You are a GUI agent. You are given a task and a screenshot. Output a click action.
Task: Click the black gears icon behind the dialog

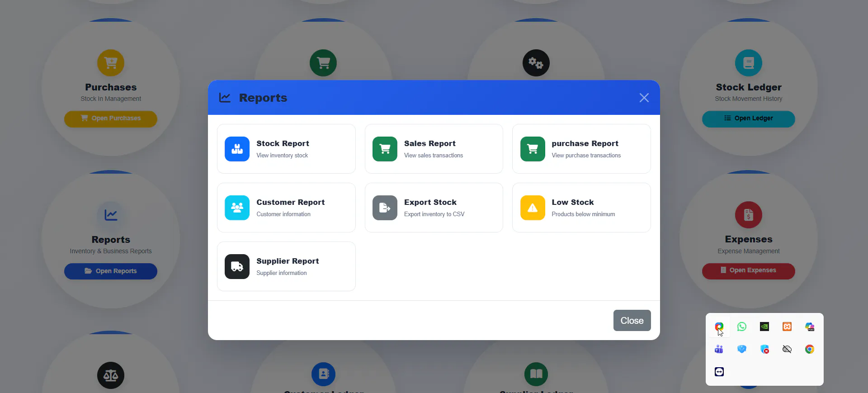point(536,63)
